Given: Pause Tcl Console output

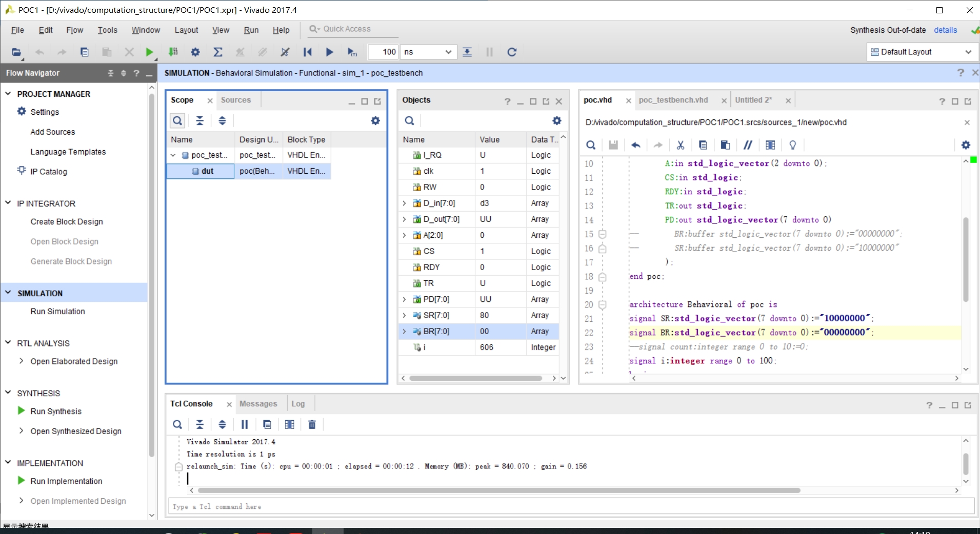Looking at the screenshot, I should click(x=245, y=424).
